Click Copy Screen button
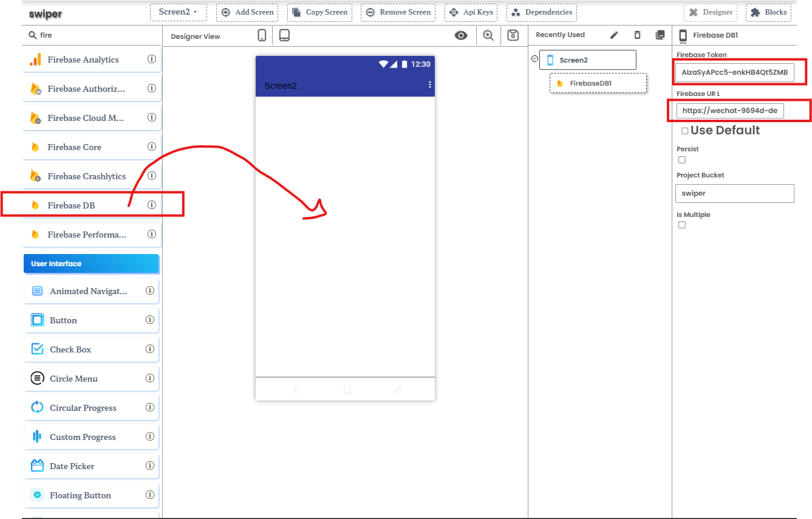This screenshot has width=812, height=519. click(320, 12)
